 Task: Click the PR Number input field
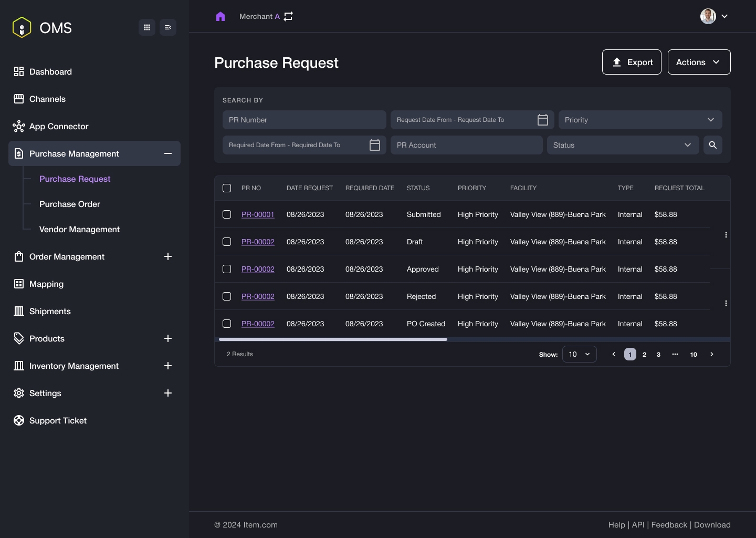pos(304,120)
